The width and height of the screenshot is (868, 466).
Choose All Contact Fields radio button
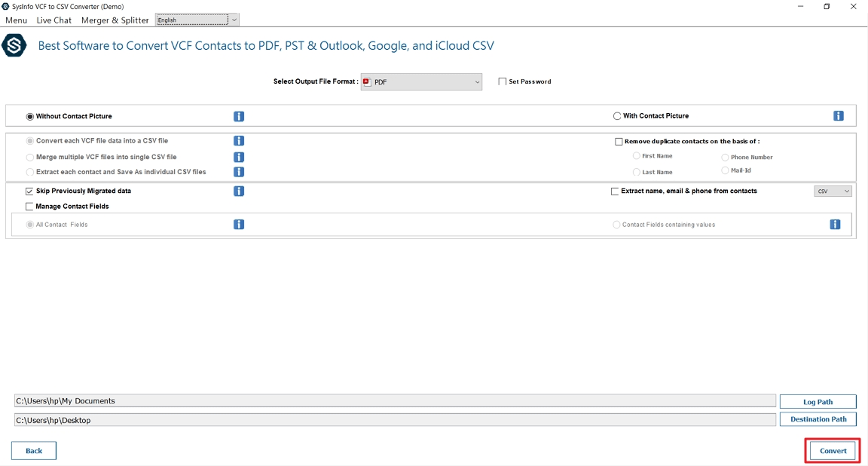coord(30,225)
